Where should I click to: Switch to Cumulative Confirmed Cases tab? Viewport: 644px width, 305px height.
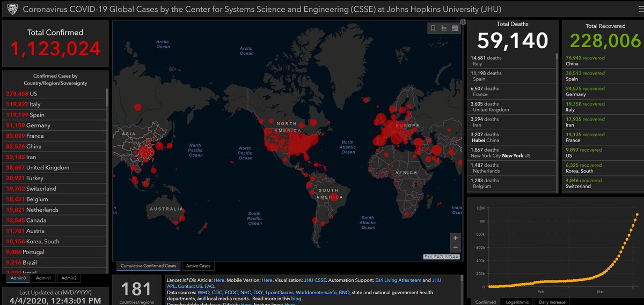coord(148,266)
